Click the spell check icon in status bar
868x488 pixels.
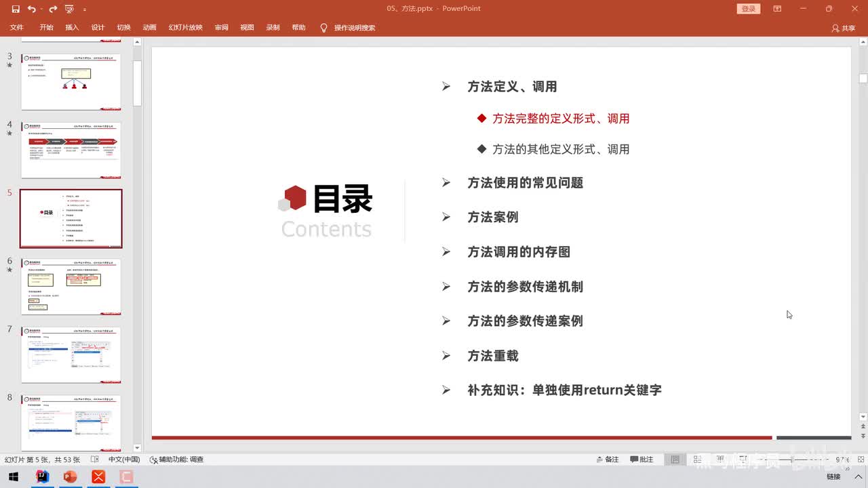pyautogui.click(x=95, y=460)
